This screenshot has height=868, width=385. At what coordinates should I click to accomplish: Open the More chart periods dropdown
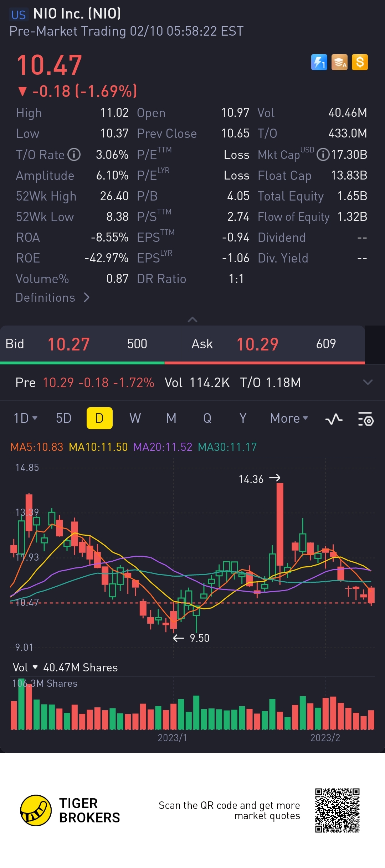tap(289, 418)
